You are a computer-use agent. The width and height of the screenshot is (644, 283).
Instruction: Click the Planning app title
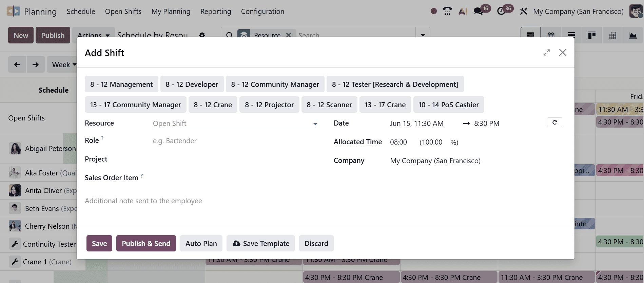(x=40, y=12)
